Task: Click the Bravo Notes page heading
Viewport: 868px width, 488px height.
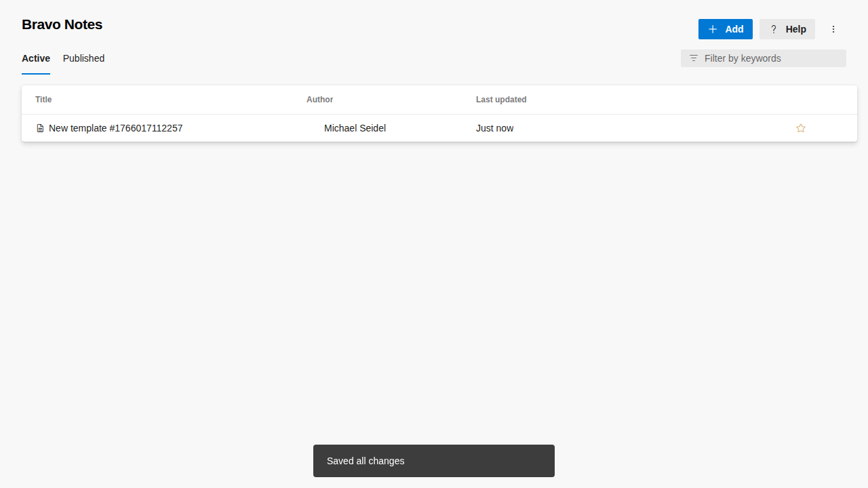Action: [x=62, y=24]
